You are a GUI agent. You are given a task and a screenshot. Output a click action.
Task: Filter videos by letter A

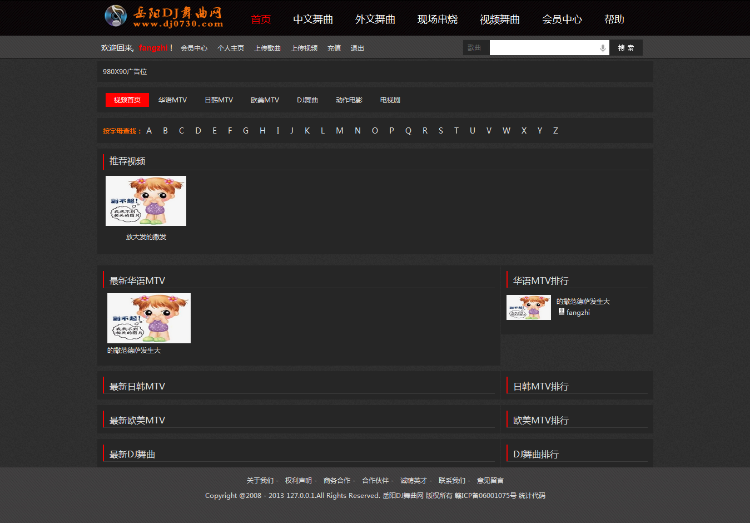pyautogui.click(x=149, y=131)
